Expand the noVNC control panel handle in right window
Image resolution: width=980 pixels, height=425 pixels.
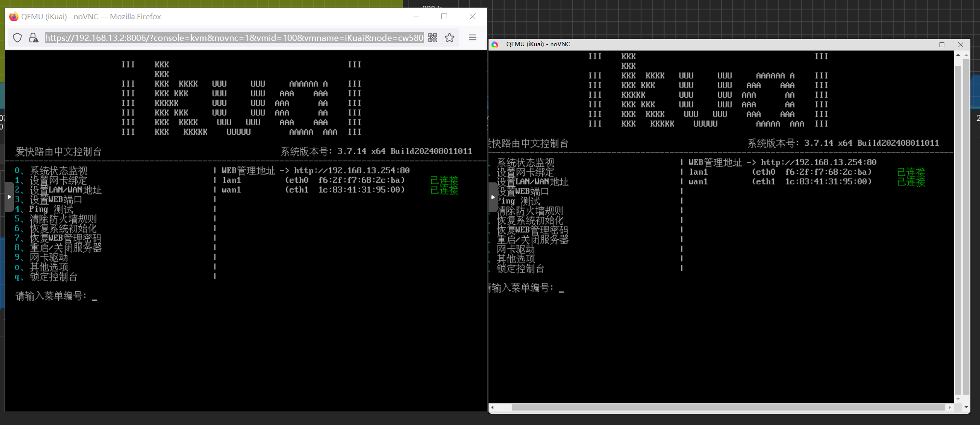(492, 197)
